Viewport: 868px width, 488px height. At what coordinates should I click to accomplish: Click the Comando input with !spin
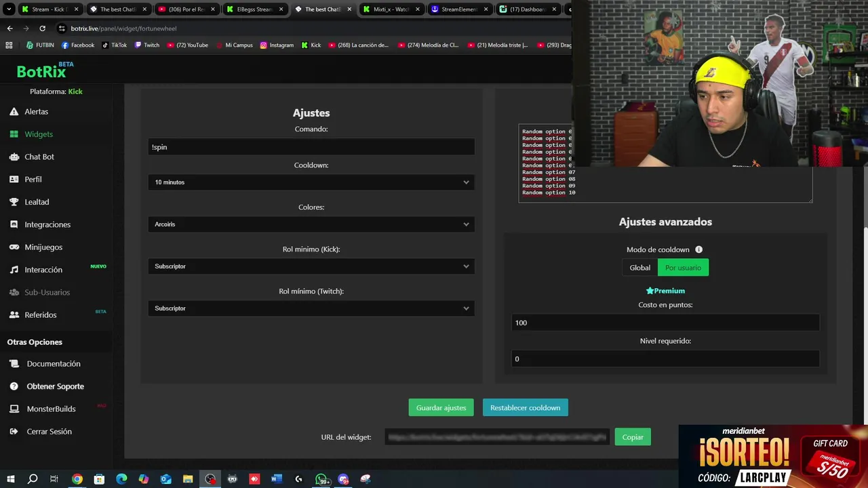tap(311, 147)
